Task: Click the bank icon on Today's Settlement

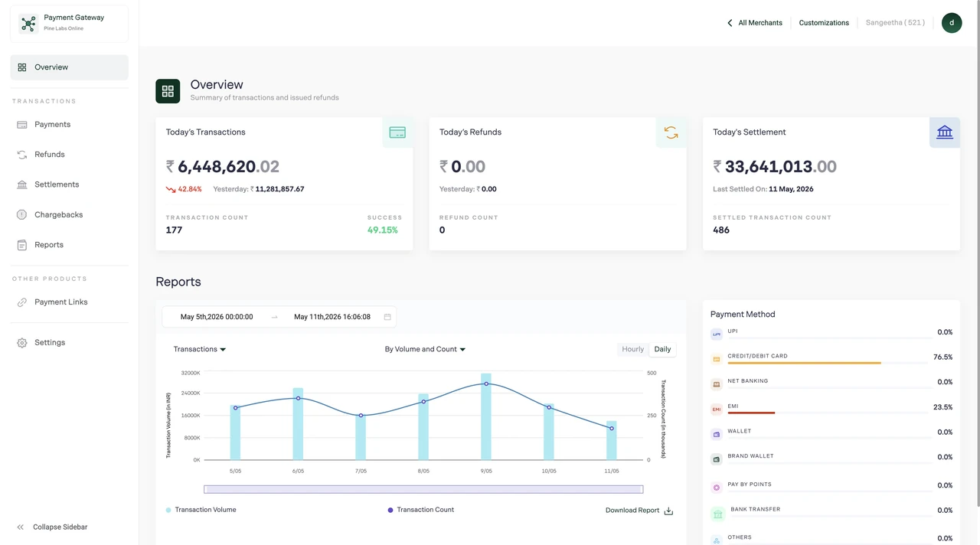Action: (944, 132)
